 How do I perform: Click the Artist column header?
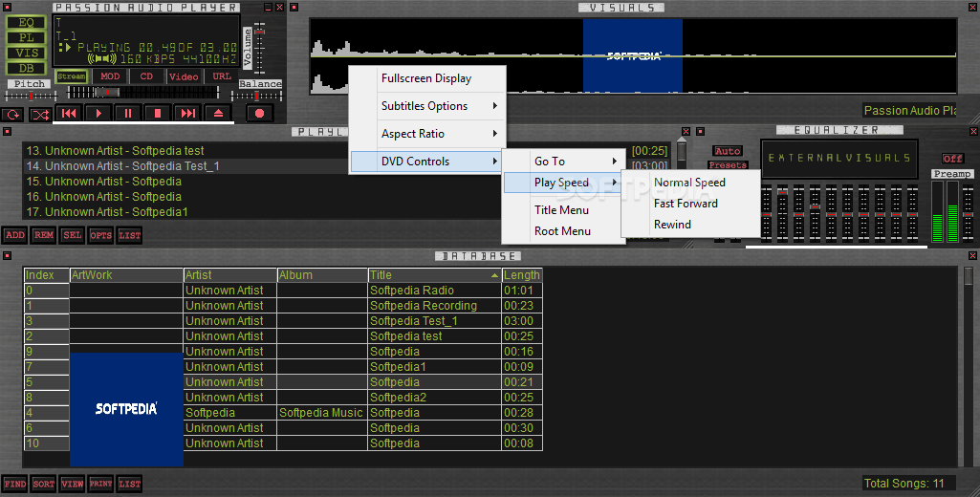(230, 275)
